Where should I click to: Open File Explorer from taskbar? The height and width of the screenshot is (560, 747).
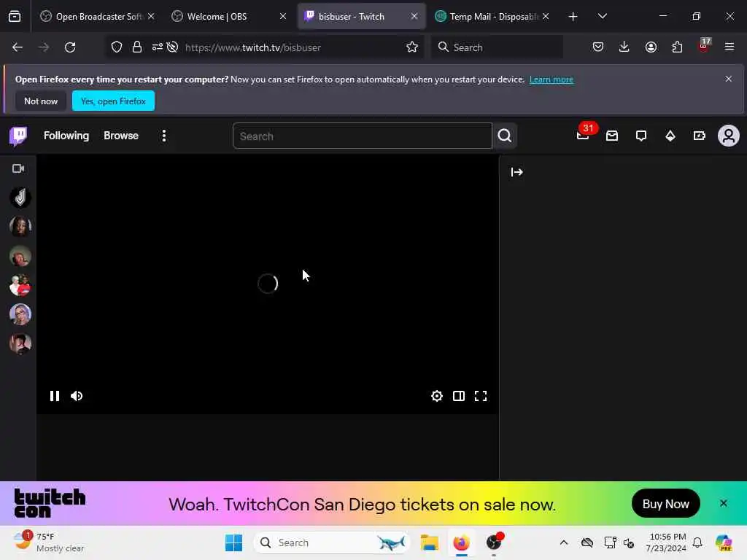pyautogui.click(x=429, y=542)
